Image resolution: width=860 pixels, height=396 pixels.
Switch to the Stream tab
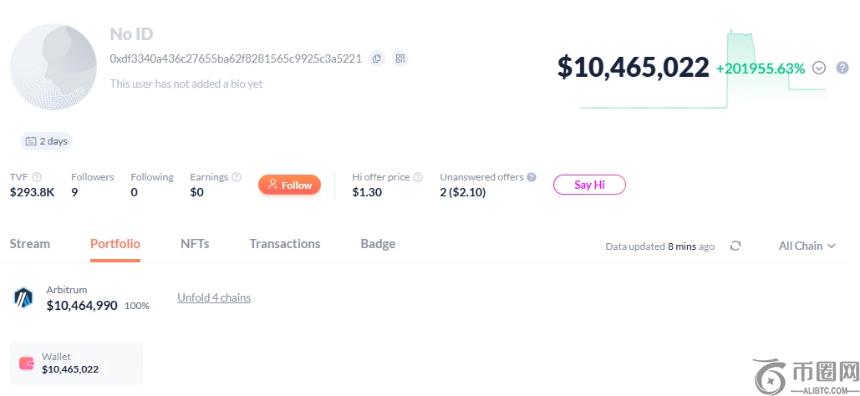click(30, 244)
